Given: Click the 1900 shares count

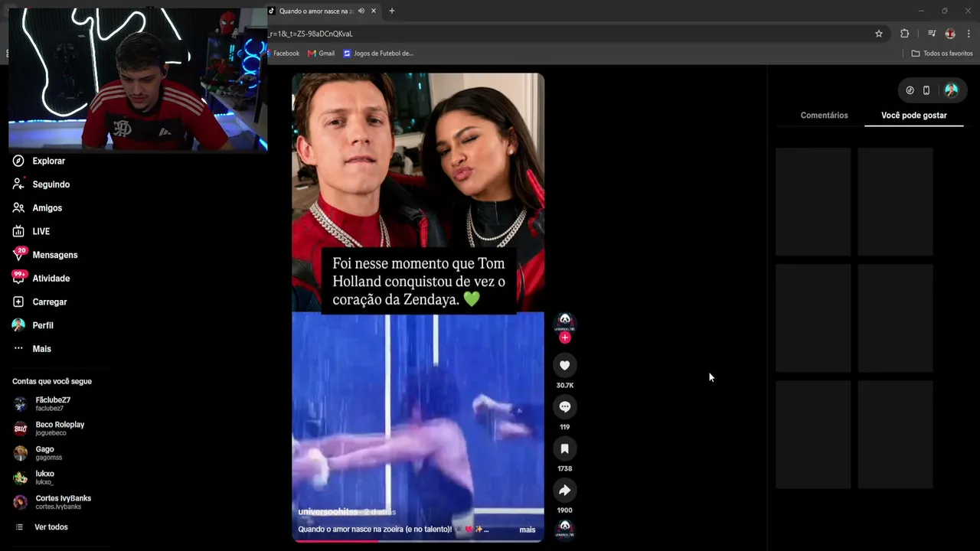Looking at the screenshot, I should point(565,510).
